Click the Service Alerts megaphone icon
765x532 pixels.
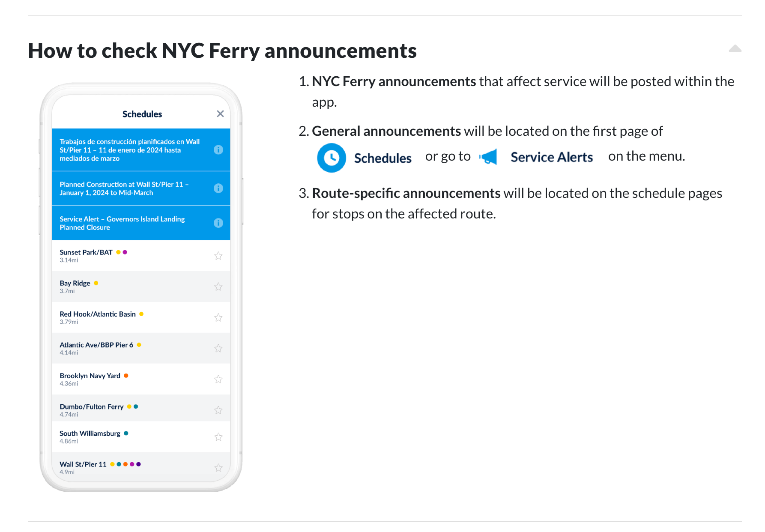[488, 157]
